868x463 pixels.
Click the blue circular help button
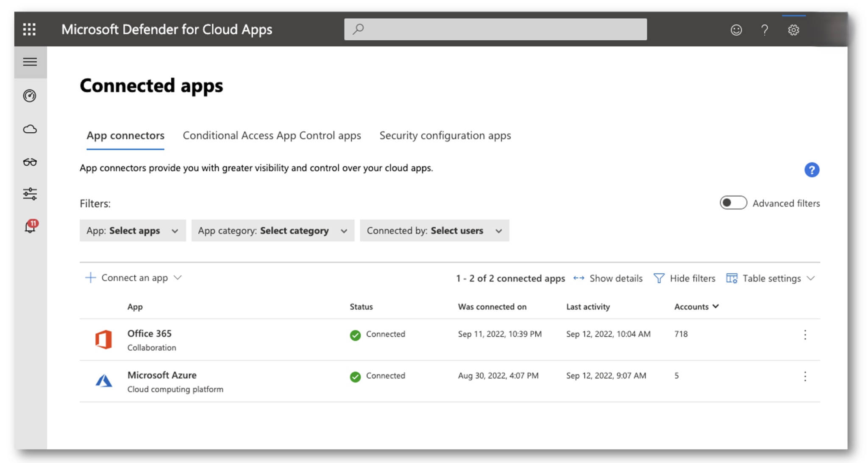click(x=812, y=170)
